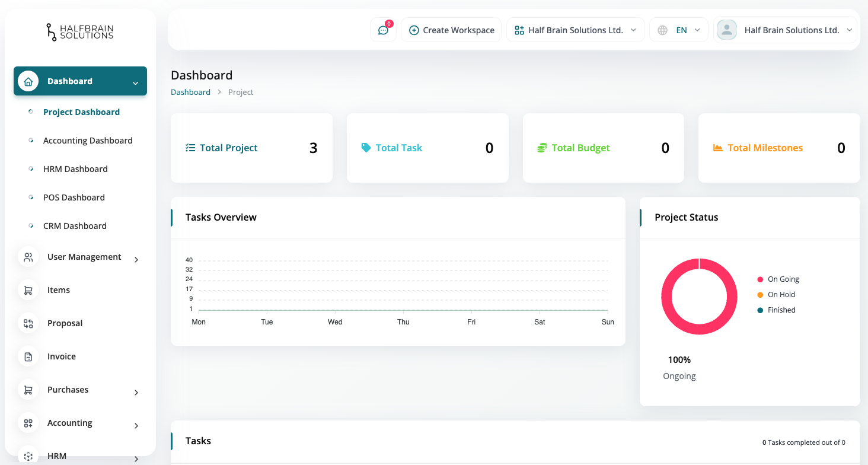Expand the Purchases submenu arrow
The width and height of the screenshot is (868, 465).
pos(136,392)
